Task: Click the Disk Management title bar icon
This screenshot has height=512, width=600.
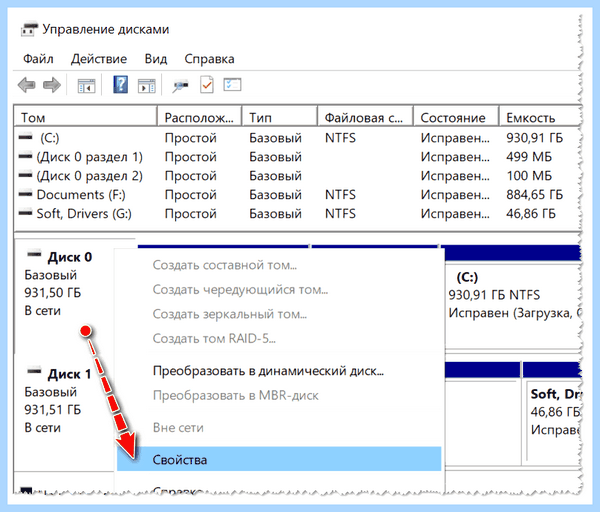Action: click(x=29, y=30)
